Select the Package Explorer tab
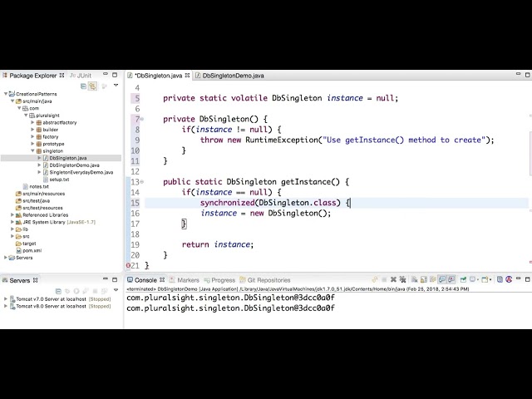Image resolution: width=532 pixels, height=399 pixels. pyautogui.click(x=33, y=76)
